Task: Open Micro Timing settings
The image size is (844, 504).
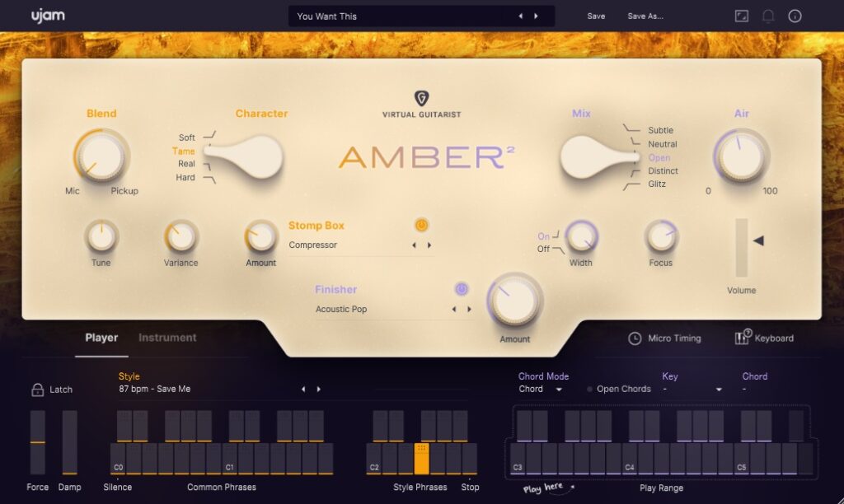Action: [665, 338]
